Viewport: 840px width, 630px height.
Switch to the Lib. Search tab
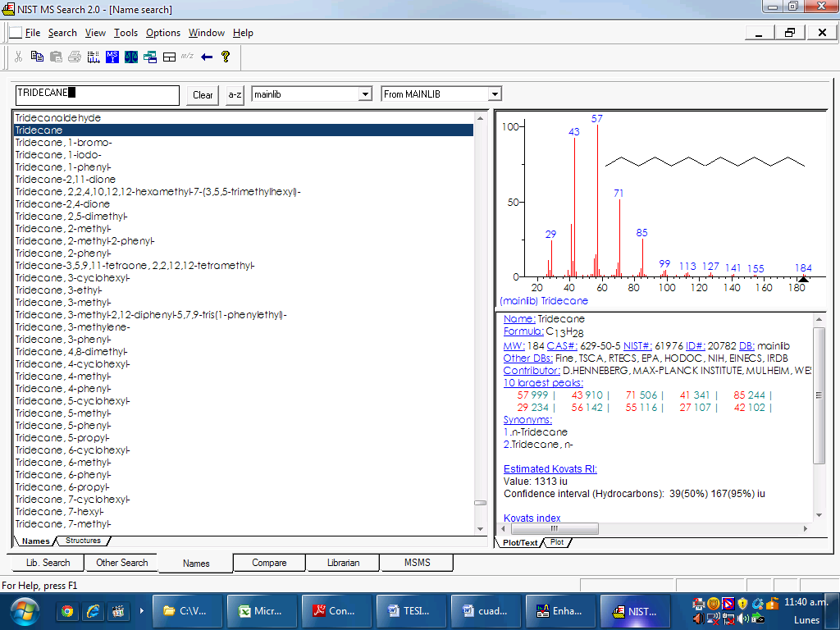[48, 563]
